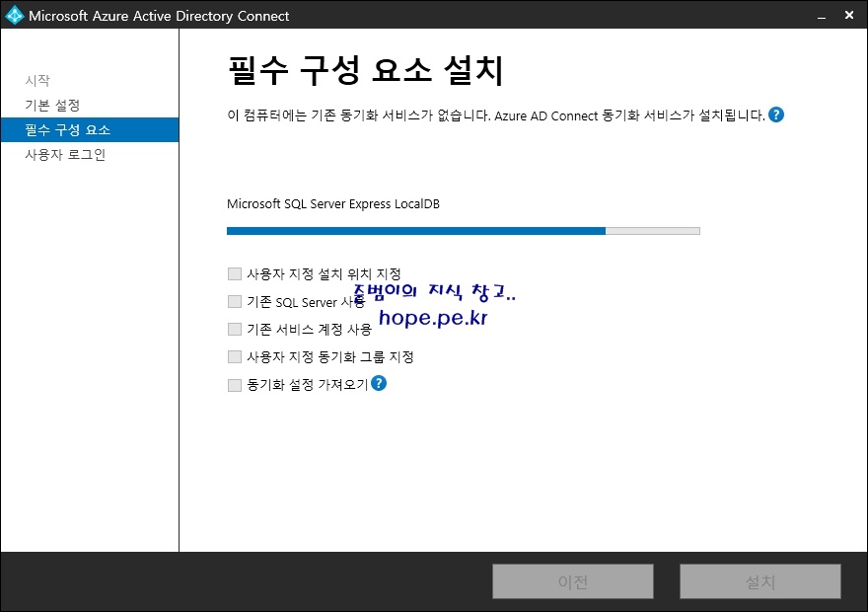Click the Azure AD Connect logo icon

tap(14, 15)
